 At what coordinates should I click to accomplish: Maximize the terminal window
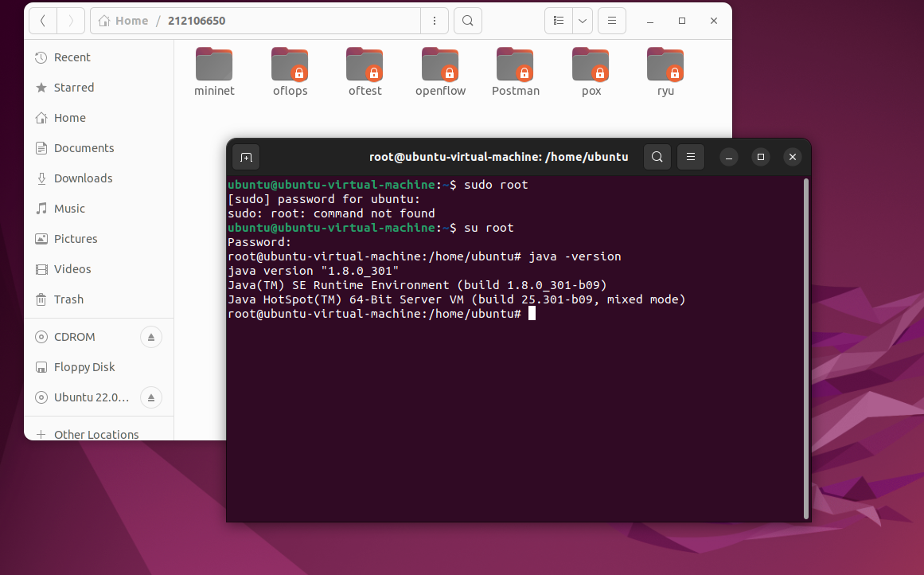click(761, 157)
